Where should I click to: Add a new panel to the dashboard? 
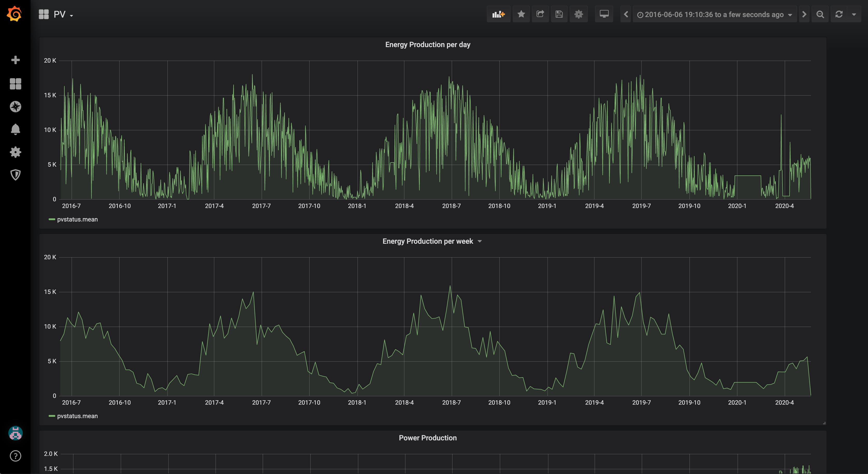[x=498, y=14]
